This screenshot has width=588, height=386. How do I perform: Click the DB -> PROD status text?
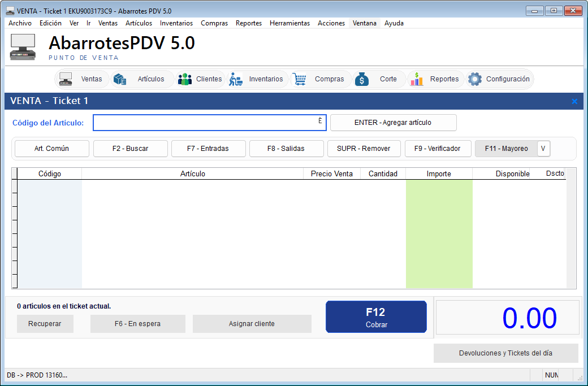[x=37, y=375]
